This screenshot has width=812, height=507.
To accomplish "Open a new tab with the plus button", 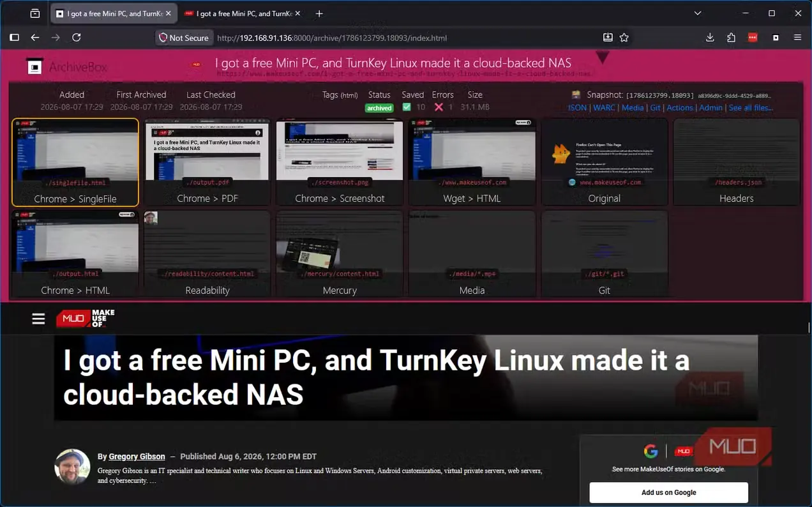I will coord(319,13).
